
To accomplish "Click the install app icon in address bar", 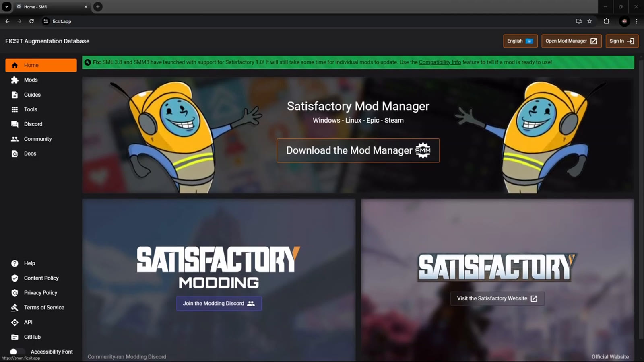I will [x=579, y=21].
